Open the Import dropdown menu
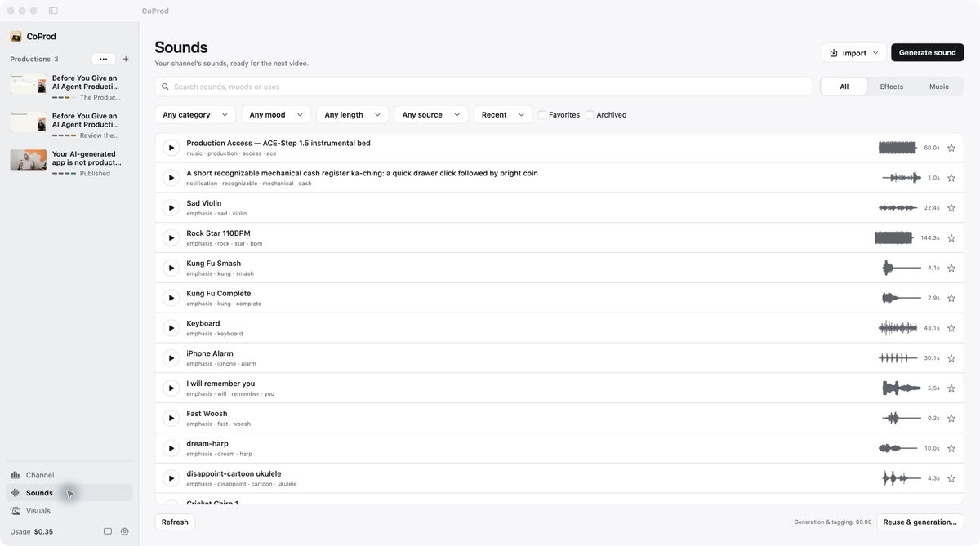This screenshot has height=546, width=980. 854,53
